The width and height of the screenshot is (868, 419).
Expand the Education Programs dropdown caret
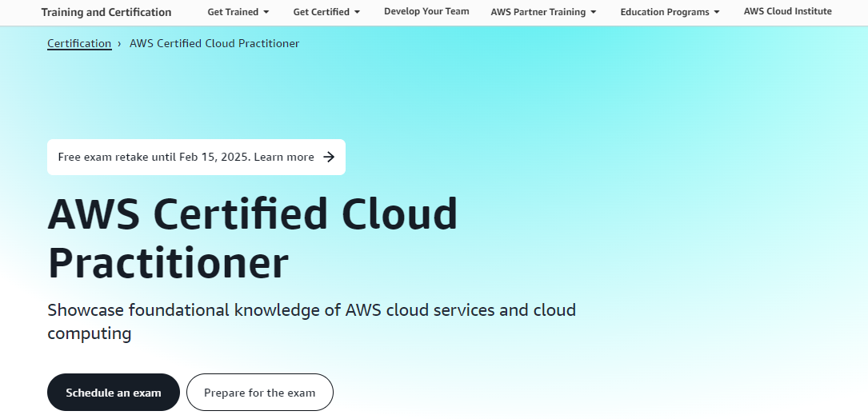click(717, 12)
